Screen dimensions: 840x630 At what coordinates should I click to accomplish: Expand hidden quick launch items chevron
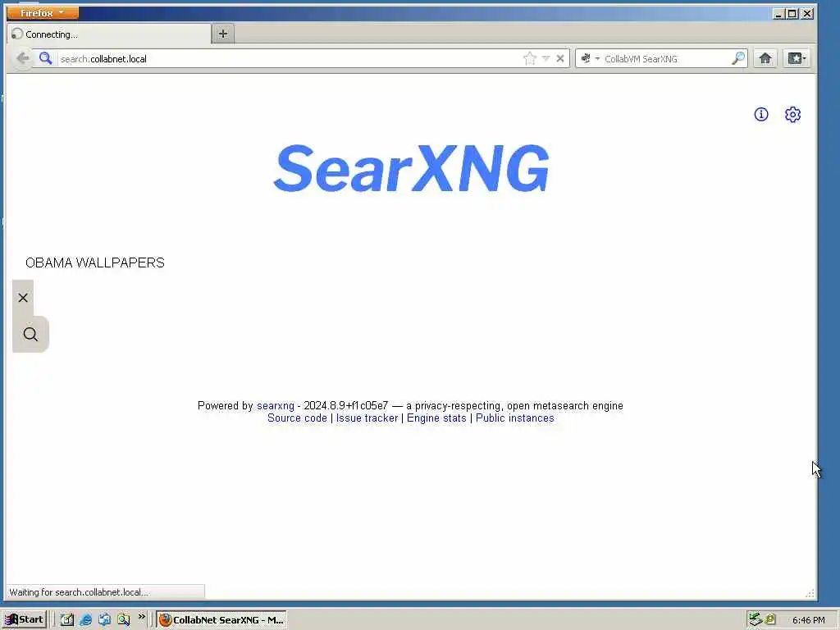pos(141,617)
